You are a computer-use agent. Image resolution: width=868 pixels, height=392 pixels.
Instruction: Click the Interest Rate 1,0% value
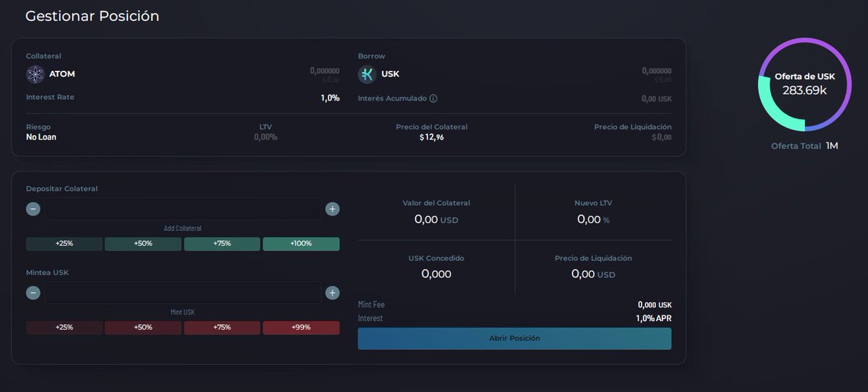[x=330, y=98]
